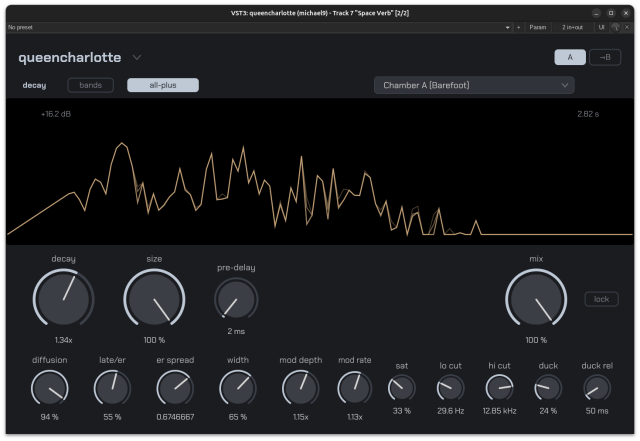Click the plus button next to preset
Image resolution: width=640 pixels, height=441 pixels.
tap(518, 27)
